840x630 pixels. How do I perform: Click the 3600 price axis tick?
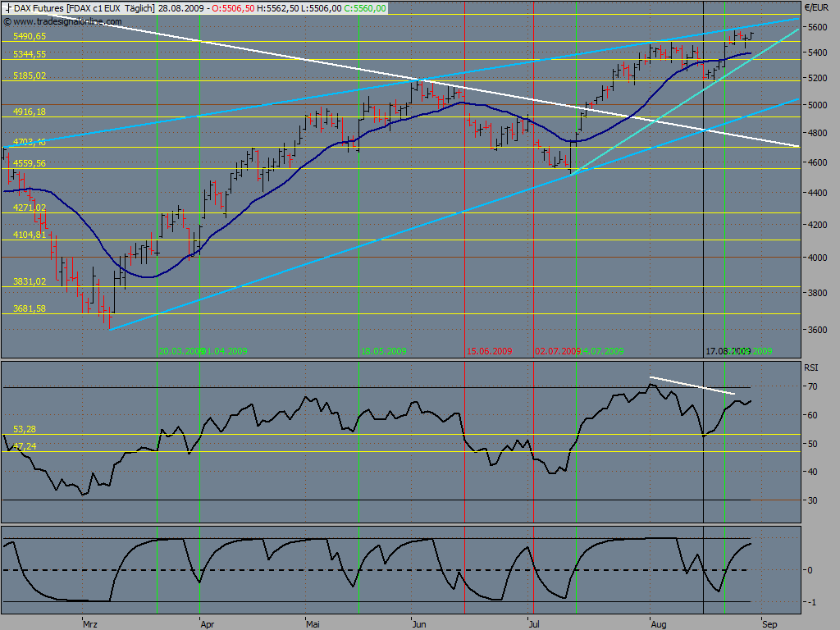pos(818,330)
